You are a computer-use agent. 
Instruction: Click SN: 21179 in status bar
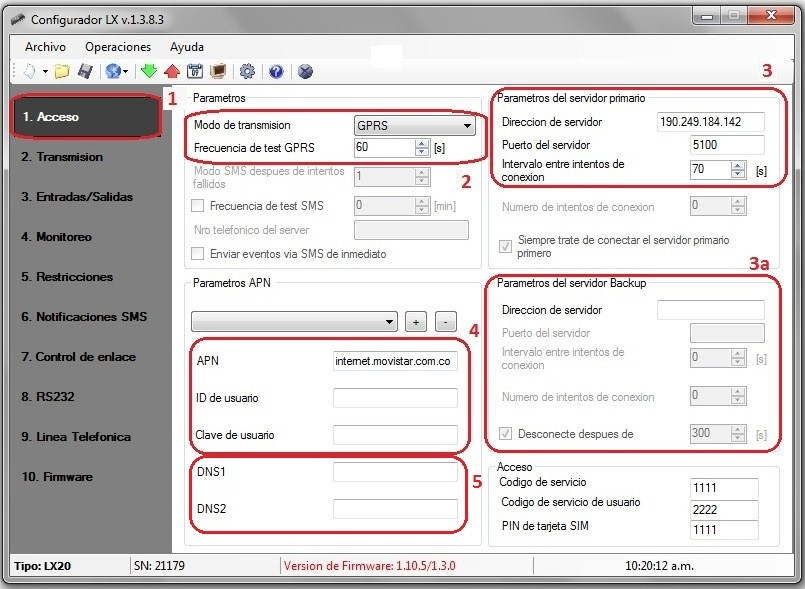[159, 566]
